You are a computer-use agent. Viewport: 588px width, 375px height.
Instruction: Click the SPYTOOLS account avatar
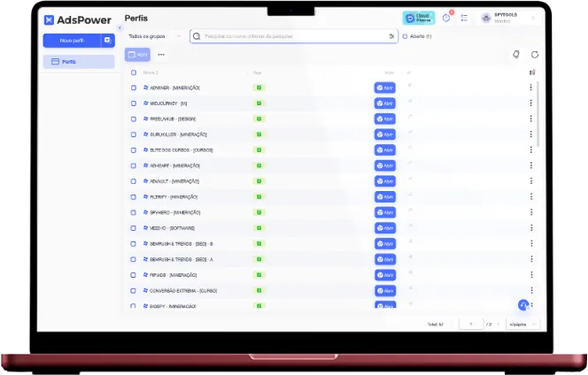(x=486, y=18)
